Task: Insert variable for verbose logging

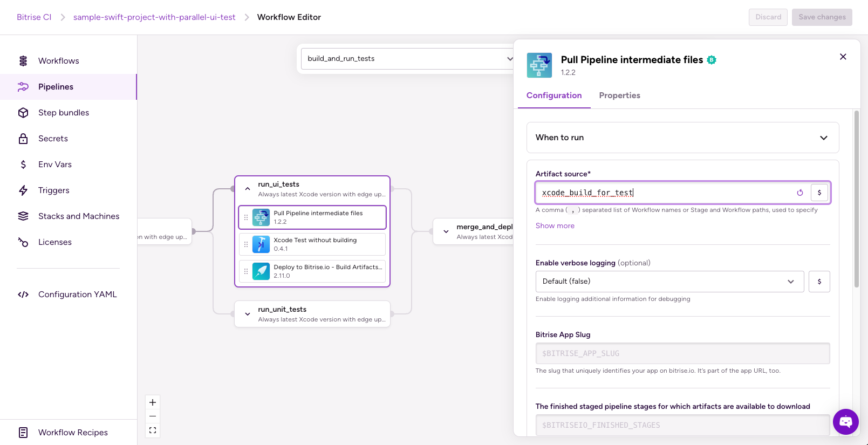Action: pos(819,282)
